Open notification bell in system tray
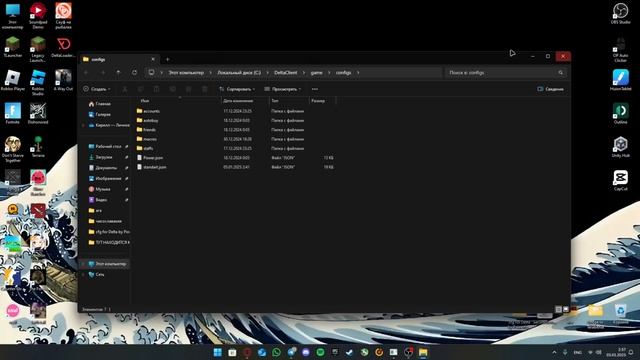Image resolution: width=640 pixels, height=360 pixels. pos(631,352)
